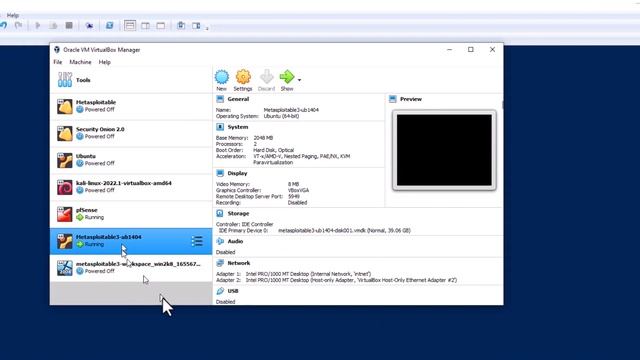Click the System section chip icon

[x=220, y=127]
